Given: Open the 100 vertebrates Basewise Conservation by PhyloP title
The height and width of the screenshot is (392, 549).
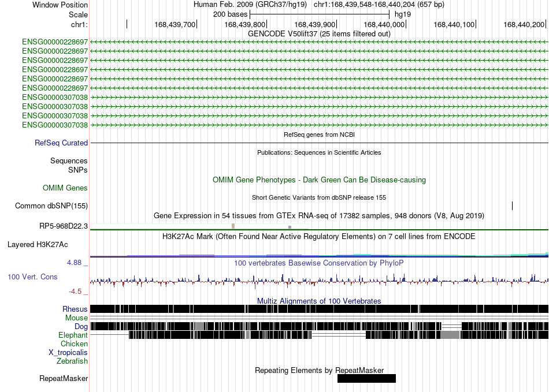Looking at the screenshot, I should click(x=319, y=263).
